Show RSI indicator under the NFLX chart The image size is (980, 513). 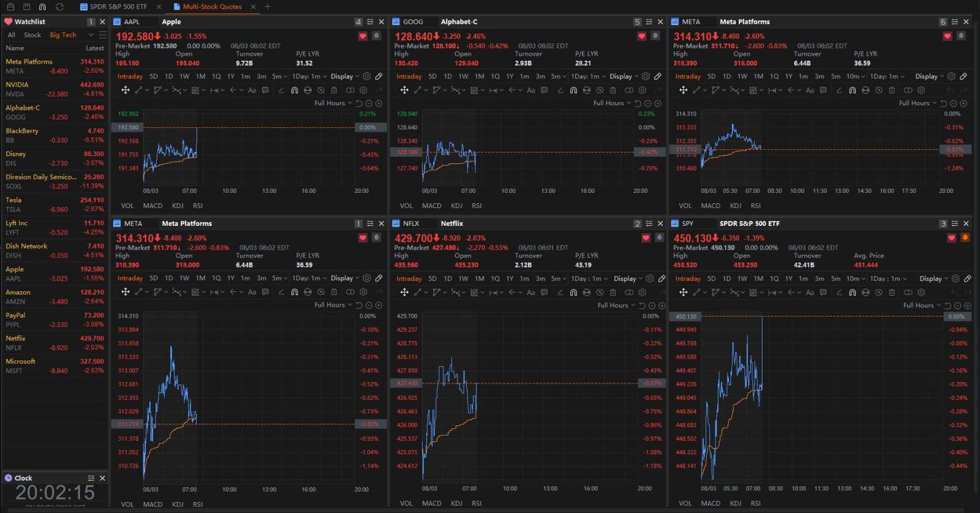(477, 503)
